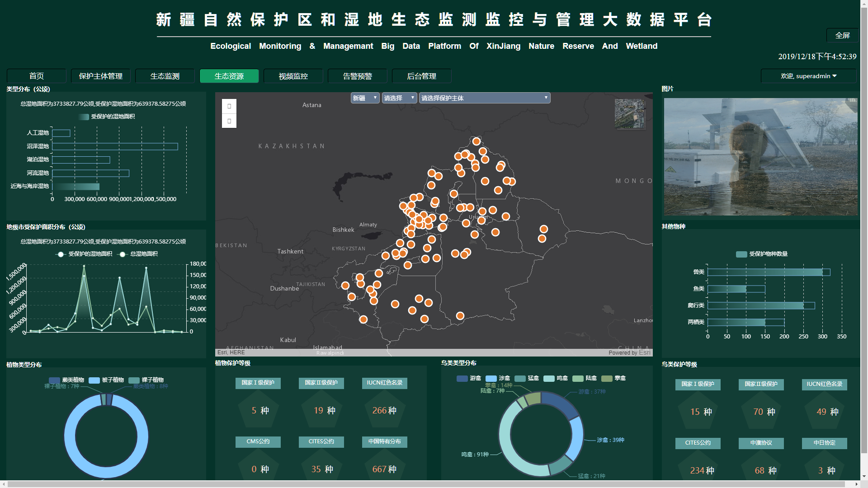The image size is (868, 488).
Task: Click CITES公约 under 植物保护等级
Action: pos(321,442)
